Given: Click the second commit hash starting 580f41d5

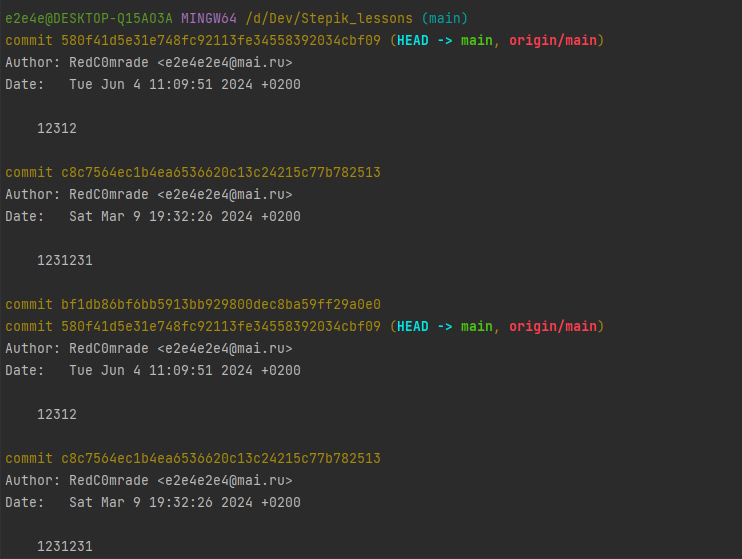Looking at the screenshot, I should point(220,327).
